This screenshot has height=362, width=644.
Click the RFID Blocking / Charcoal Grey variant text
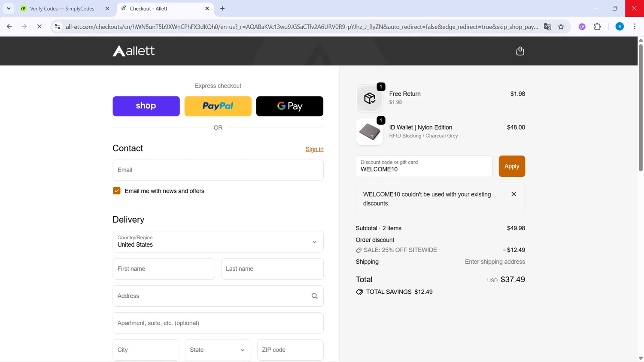click(x=423, y=136)
